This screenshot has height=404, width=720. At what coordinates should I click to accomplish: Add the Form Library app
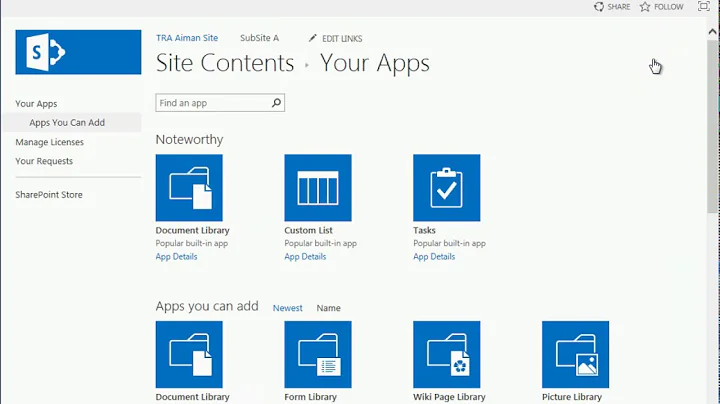[318, 354]
